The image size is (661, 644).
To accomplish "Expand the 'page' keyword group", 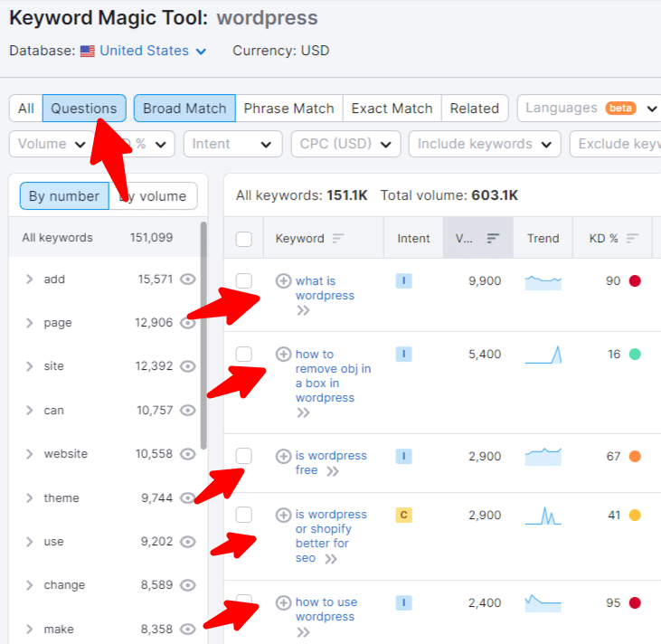I will point(29,323).
